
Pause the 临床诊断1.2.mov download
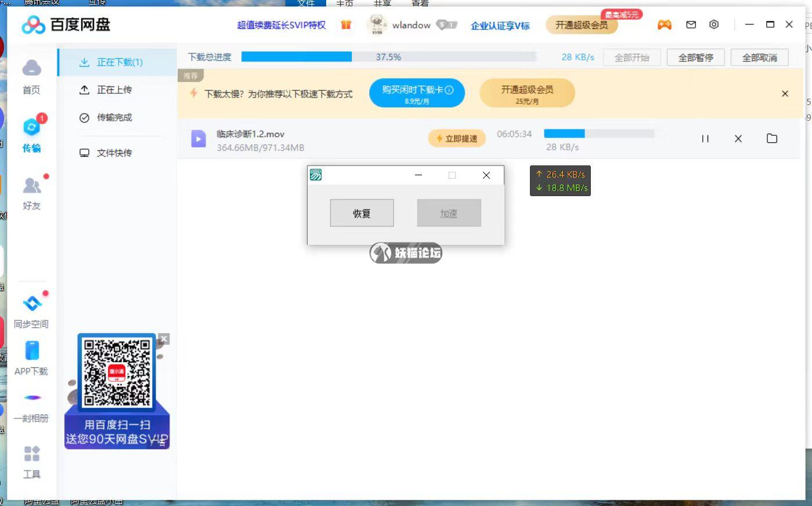pos(705,139)
